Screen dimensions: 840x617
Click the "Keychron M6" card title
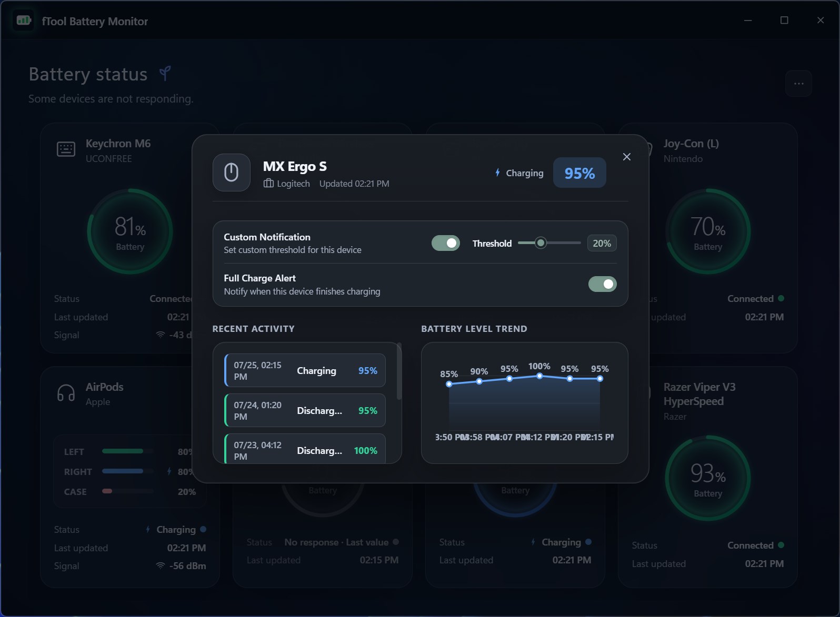point(118,144)
